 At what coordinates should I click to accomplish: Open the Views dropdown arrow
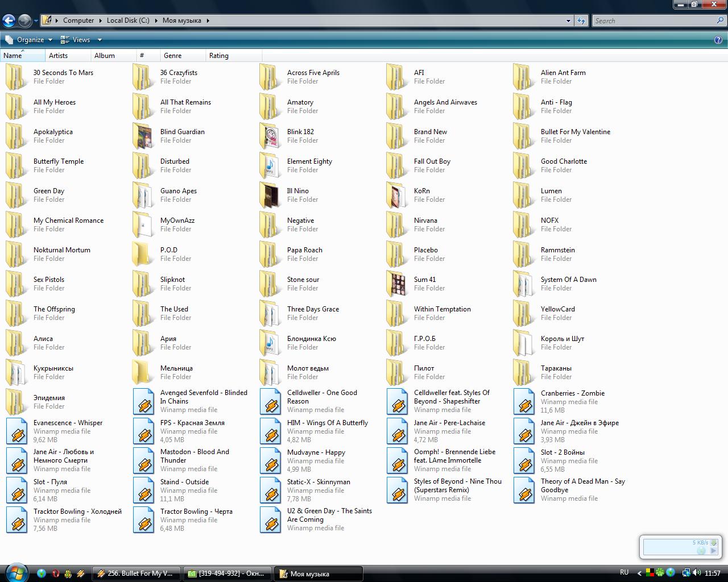click(100, 40)
